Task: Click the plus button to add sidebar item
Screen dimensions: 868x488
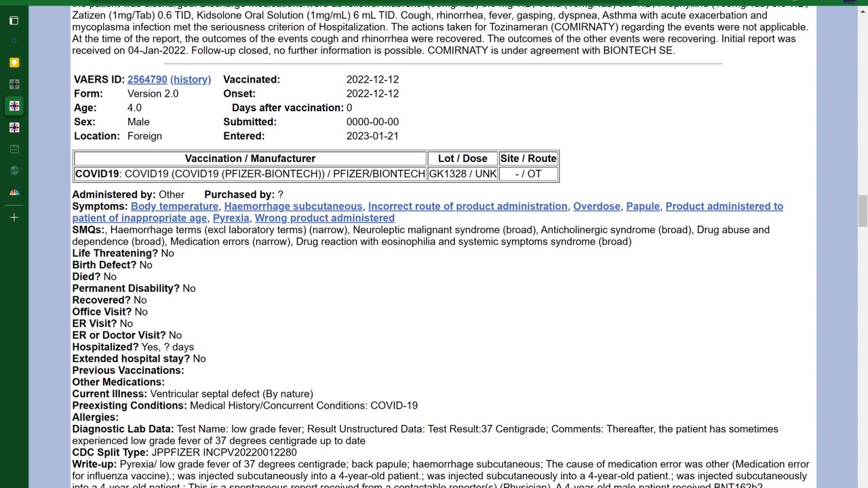Action: tap(14, 218)
